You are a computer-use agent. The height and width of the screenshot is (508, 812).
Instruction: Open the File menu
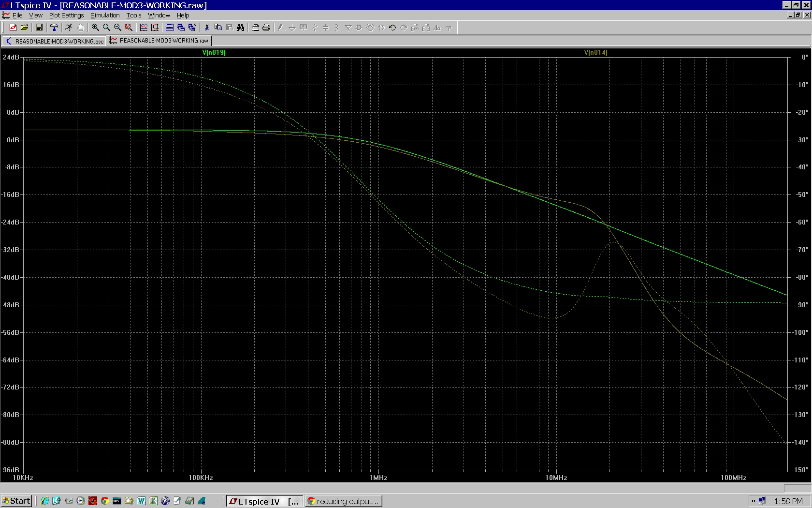(x=17, y=15)
